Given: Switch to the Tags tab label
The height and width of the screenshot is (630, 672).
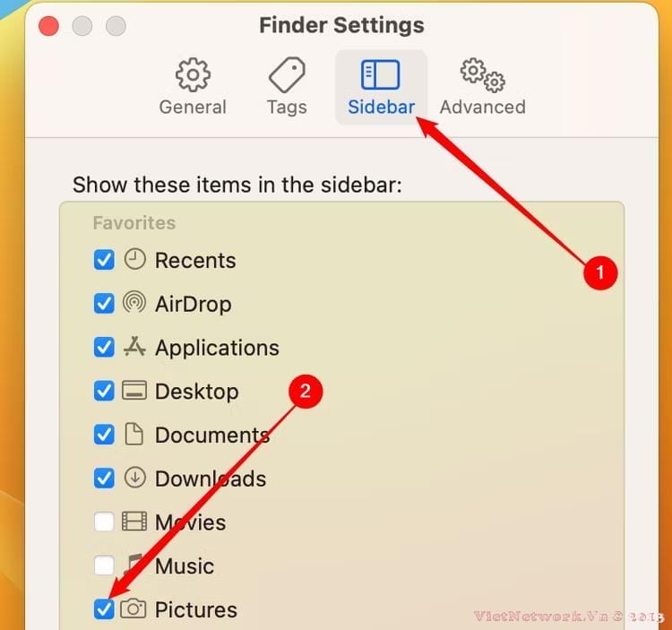Looking at the screenshot, I should click(287, 108).
